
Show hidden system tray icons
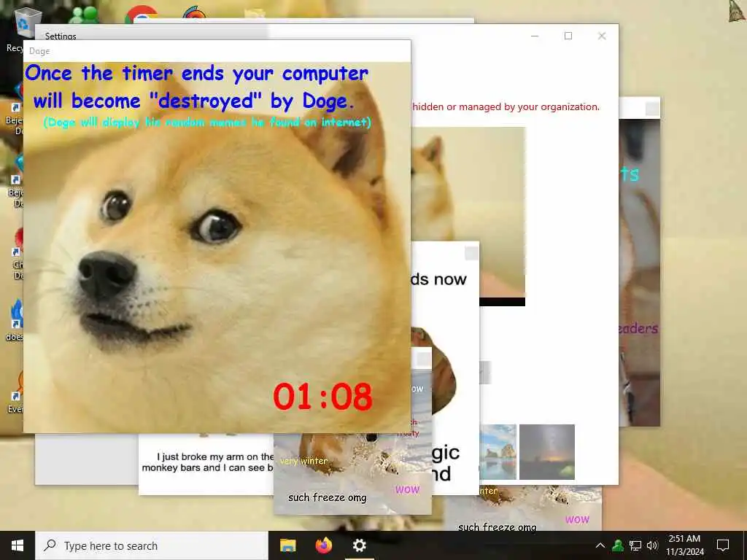tap(600, 545)
